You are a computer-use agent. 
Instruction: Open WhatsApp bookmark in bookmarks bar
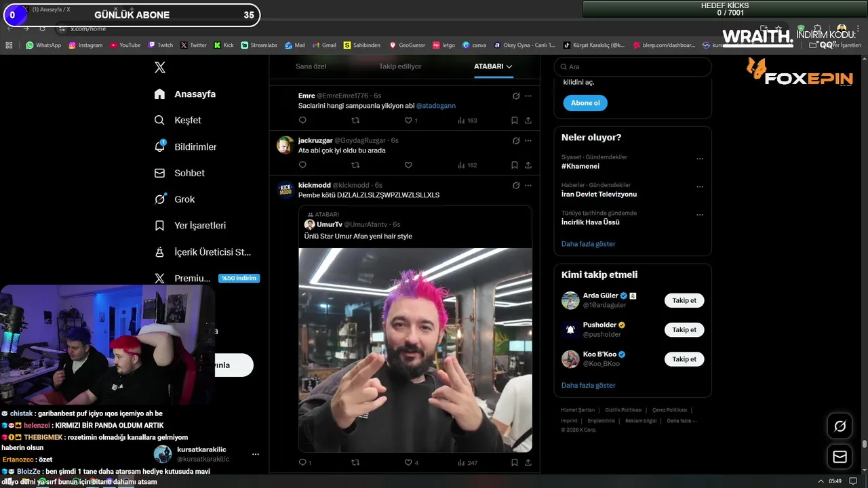point(43,45)
